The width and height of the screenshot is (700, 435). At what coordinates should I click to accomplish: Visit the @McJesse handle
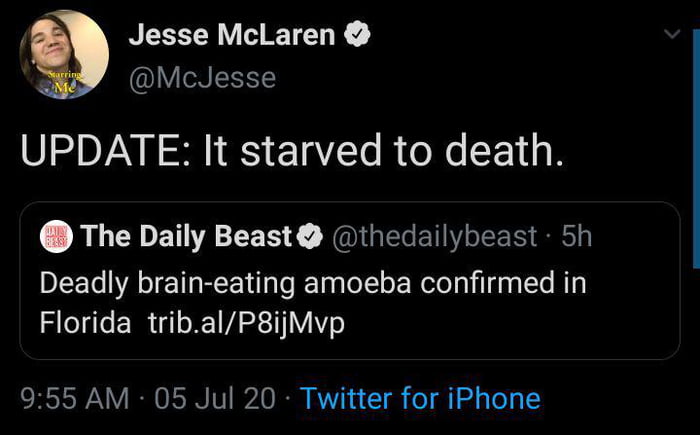click(202, 77)
